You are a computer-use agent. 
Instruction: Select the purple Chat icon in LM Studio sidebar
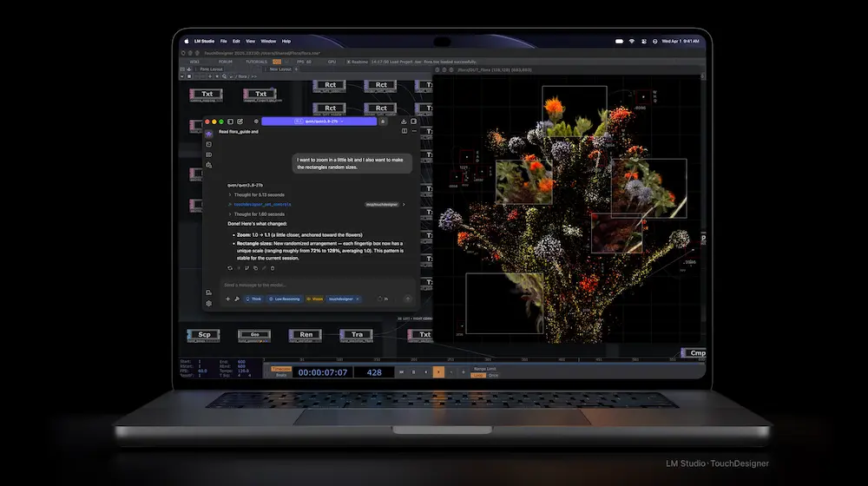pyautogui.click(x=208, y=134)
